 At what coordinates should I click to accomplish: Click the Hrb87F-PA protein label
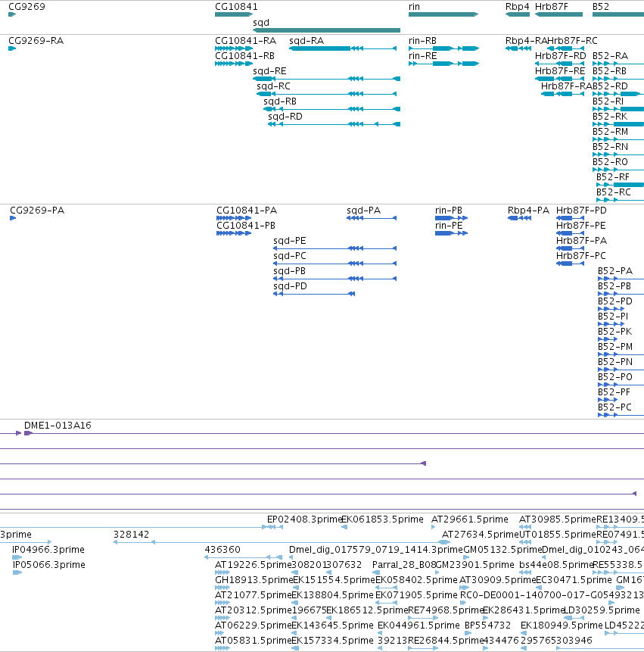pos(581,240)
